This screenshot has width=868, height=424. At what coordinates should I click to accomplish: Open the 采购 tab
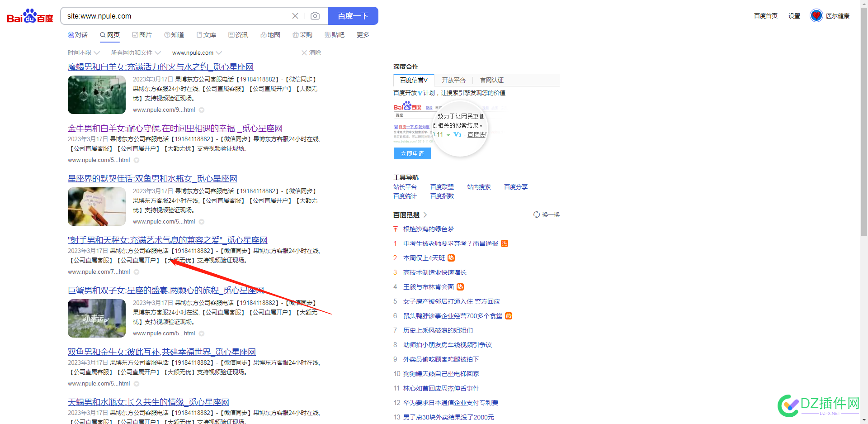point(302,35)
